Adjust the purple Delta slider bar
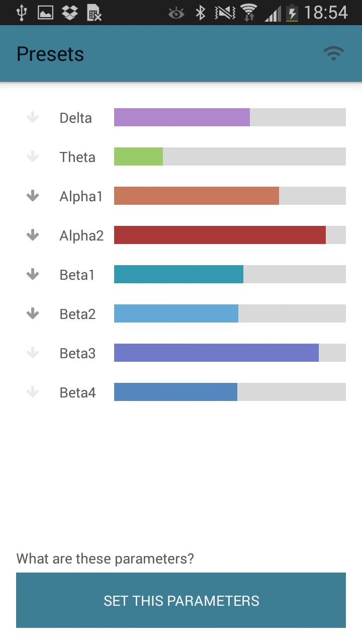This screenshot has height=644, width=362. (x=230, y=117)
